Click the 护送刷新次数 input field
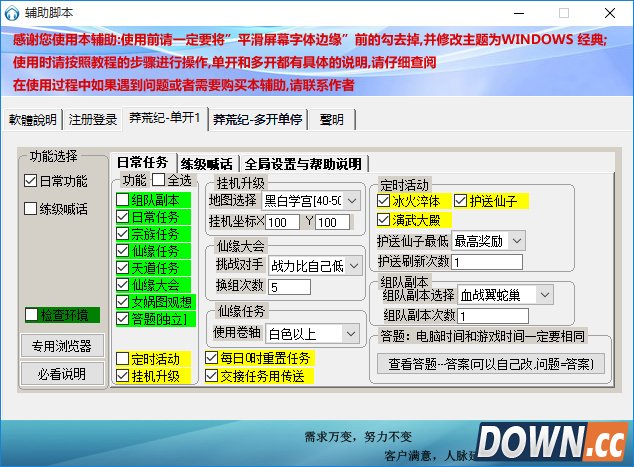The width and height of the screenshot is (634, 467). (487, 262)
